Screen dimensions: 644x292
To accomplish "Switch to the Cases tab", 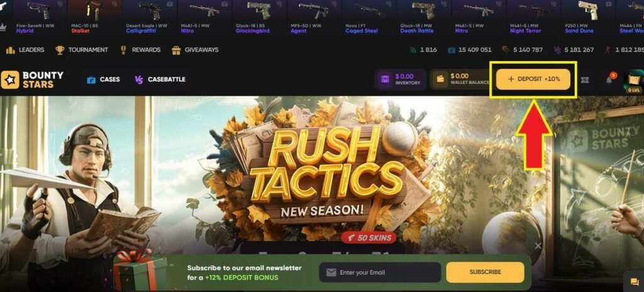I will [104, 79].
